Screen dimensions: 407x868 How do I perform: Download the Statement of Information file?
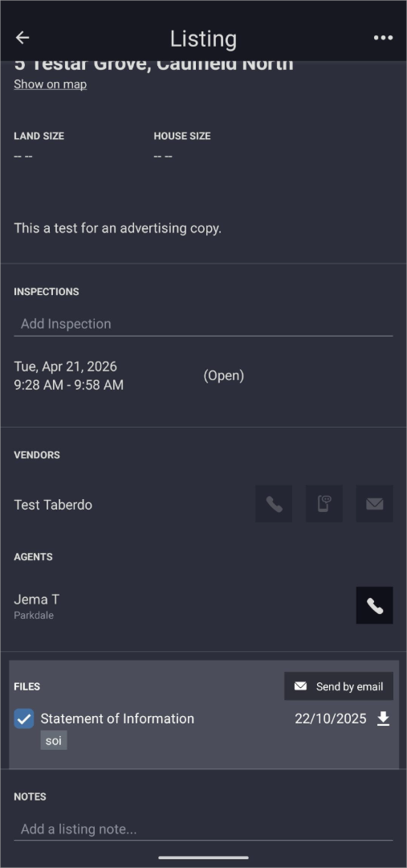(x=383, y=719)
